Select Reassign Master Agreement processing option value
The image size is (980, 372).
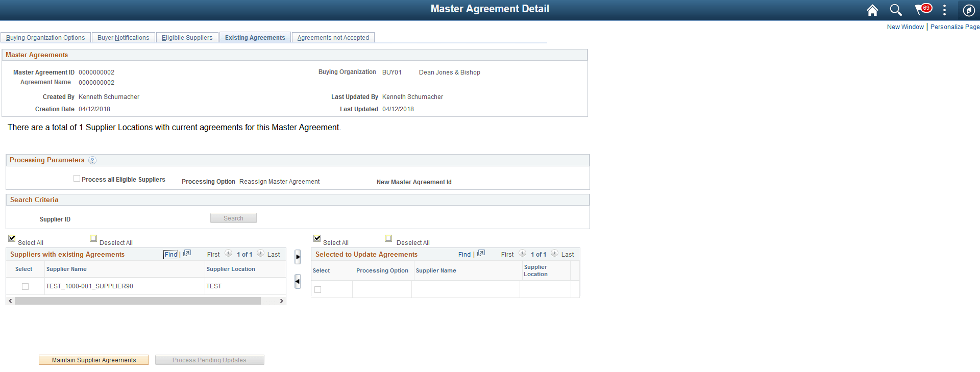click(x=279, y=182)
